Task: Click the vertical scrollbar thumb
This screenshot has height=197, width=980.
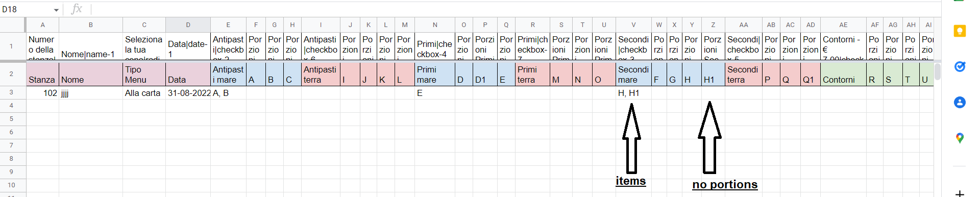Action: point(938,71)
